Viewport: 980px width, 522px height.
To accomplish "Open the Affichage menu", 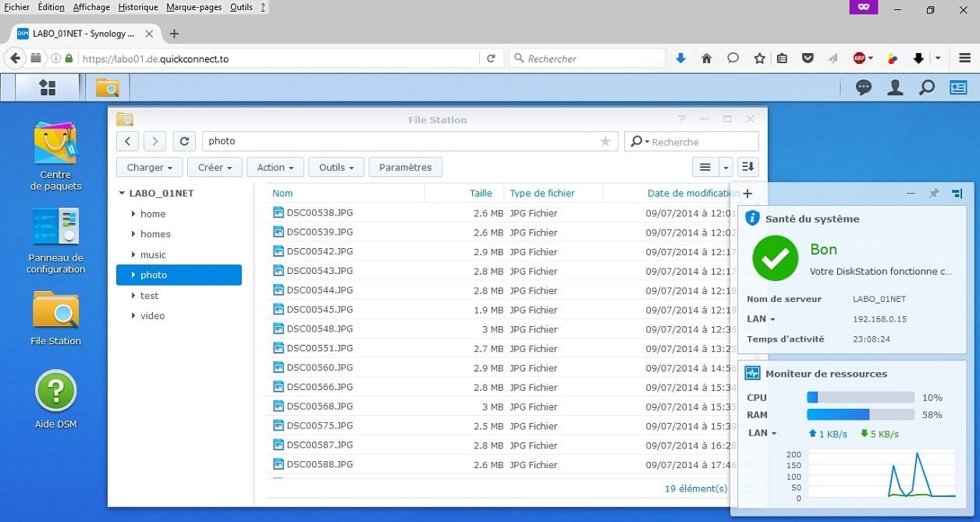I will point(91,7).
